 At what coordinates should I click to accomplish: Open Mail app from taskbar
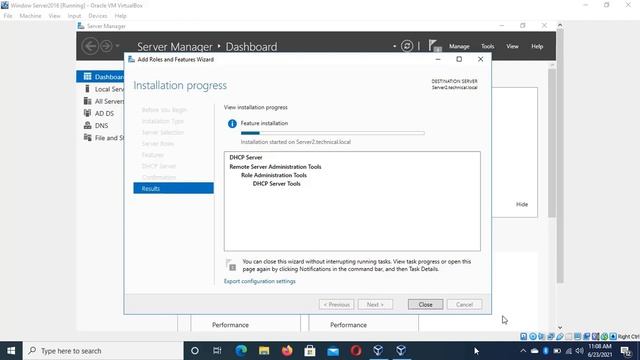[x=333, y=351]
